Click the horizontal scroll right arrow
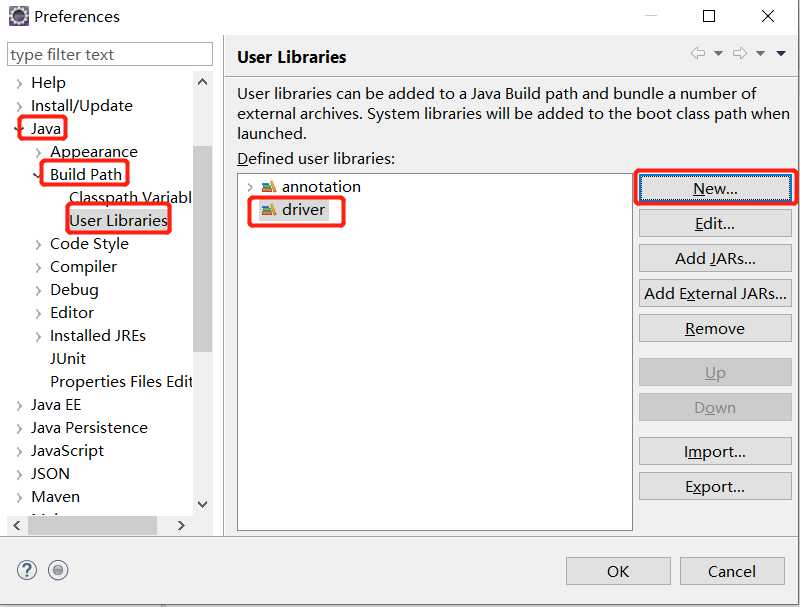Image resolution: width=800 pixels, height=607 pixels. tap(181, 525)
